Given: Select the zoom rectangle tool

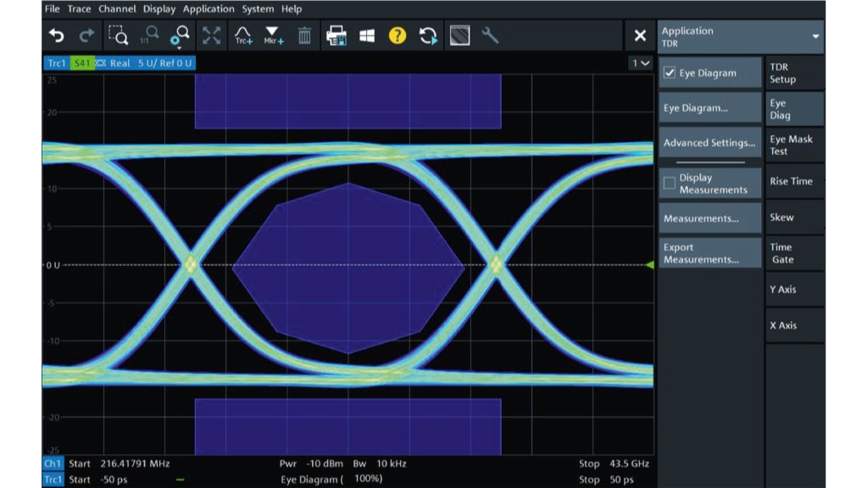Looking at the screenshot, I should [x=118, y=36].
